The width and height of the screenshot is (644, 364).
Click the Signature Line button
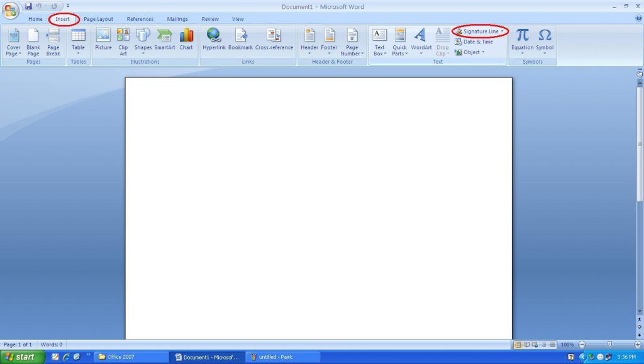tap(477, 31)
